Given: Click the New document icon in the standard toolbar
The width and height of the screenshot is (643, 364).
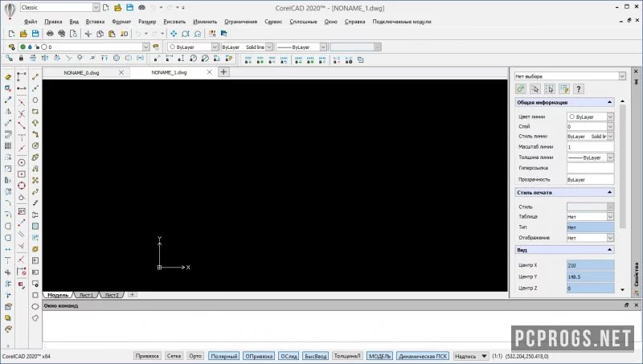Looking at the screenshot, I should [x=11, y=34].
